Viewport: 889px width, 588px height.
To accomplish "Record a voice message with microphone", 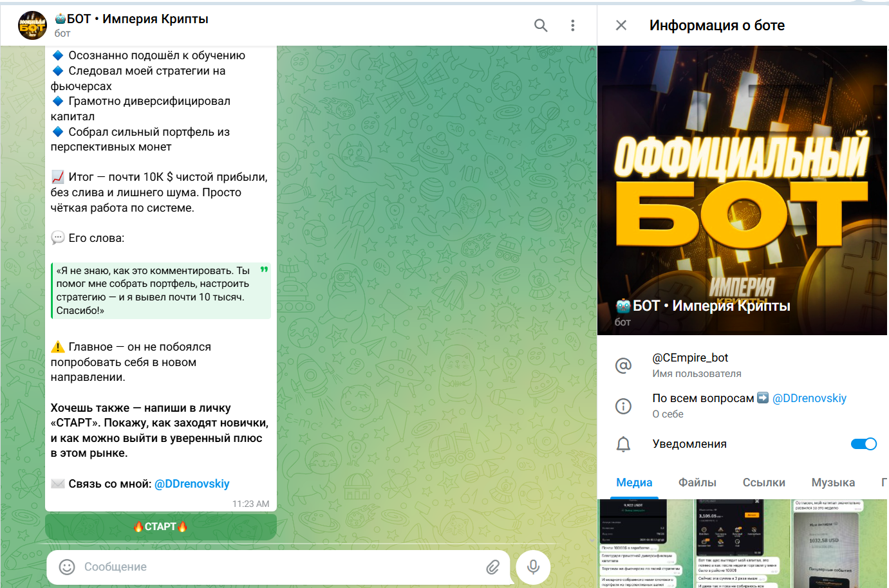I will click(533, 567).
